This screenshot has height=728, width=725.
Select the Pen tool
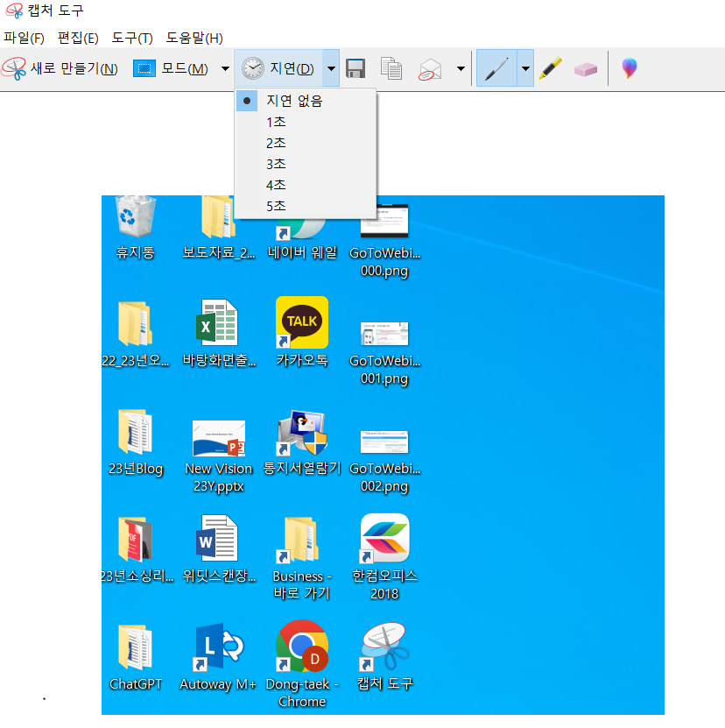496,68
